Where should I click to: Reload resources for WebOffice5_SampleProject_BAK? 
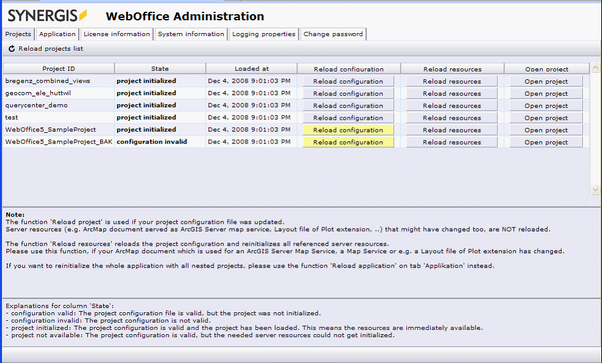(x=452, y=142)
